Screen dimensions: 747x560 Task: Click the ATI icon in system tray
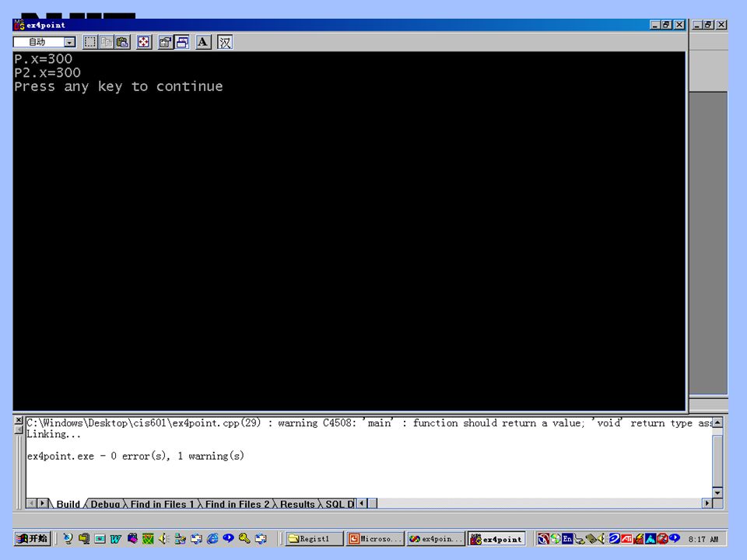(626, 538)
